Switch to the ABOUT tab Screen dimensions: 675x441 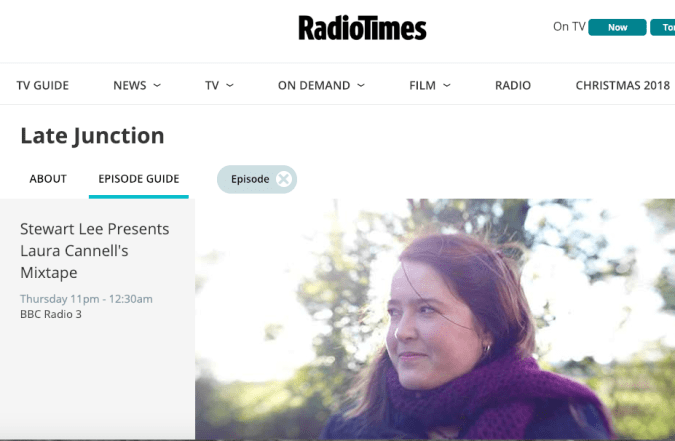[x=48, y=179]
